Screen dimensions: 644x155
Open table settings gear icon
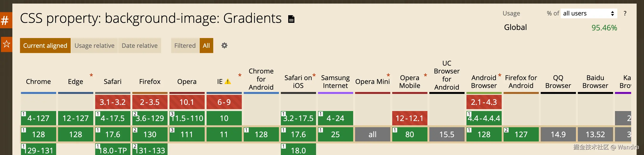click(x=224, y=45)
